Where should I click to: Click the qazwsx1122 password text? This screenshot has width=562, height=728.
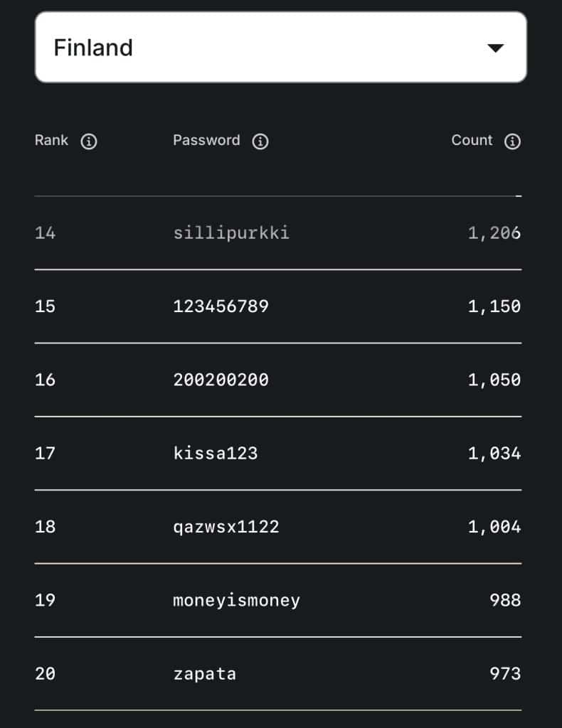[x=226, y=527]
